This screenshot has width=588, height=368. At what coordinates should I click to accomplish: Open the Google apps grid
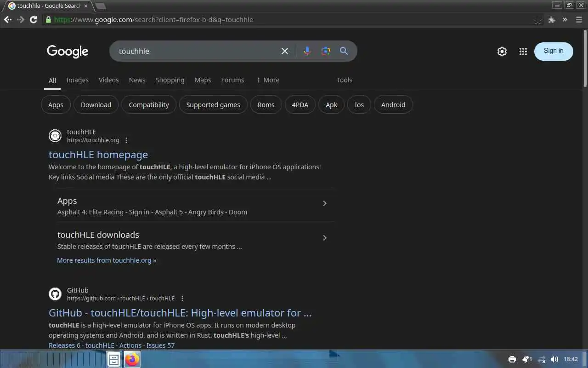pos(523,52)
